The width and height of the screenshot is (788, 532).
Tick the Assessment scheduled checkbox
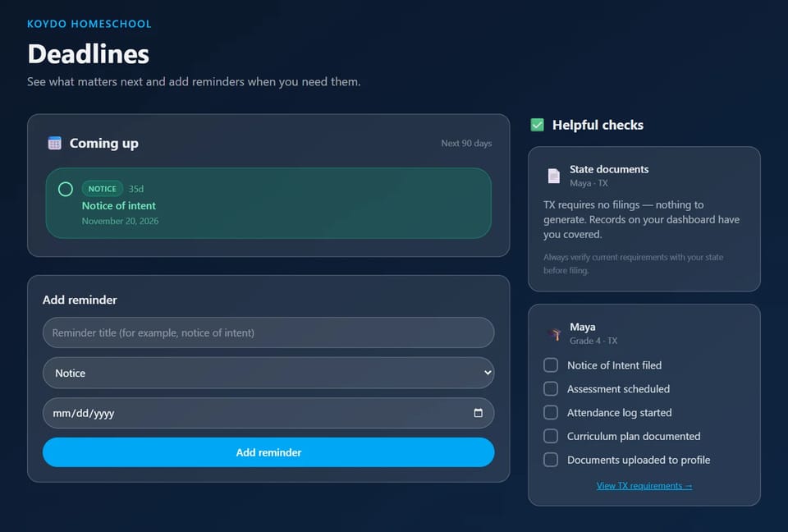click(551, 388)
